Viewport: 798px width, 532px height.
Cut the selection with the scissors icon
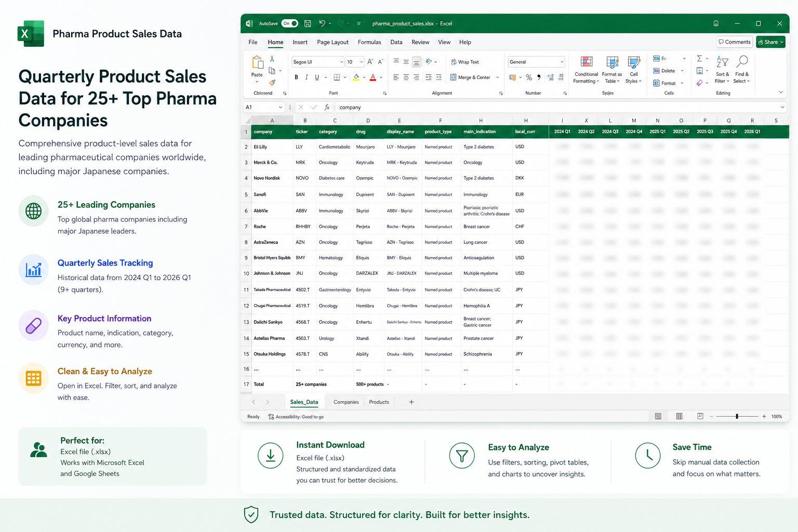(272, 59)
